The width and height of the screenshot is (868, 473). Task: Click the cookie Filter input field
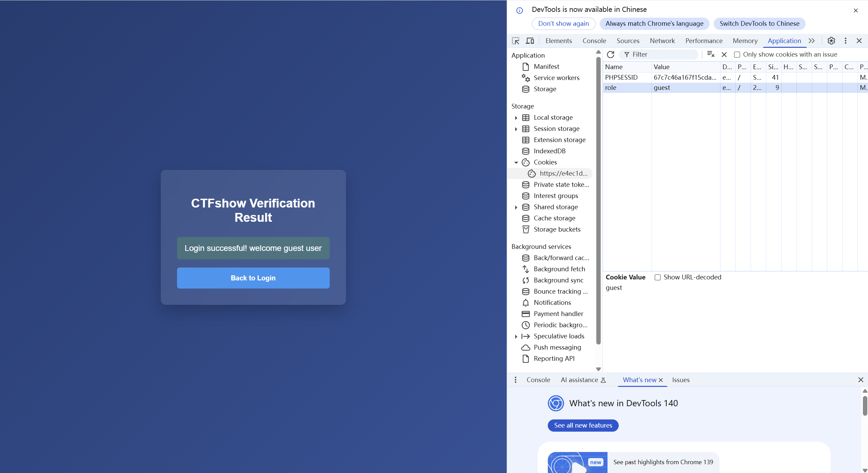(659, 55)
